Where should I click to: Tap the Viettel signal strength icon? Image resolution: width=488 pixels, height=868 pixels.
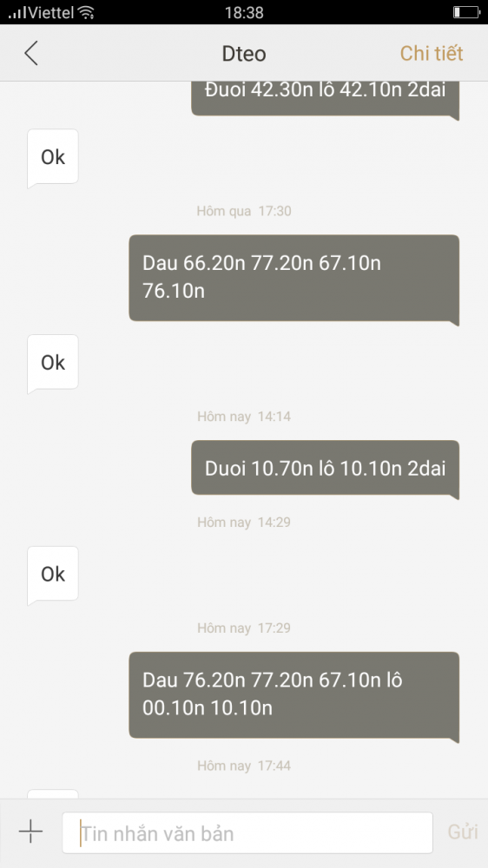pyautogui.click(x=16, y=13)
